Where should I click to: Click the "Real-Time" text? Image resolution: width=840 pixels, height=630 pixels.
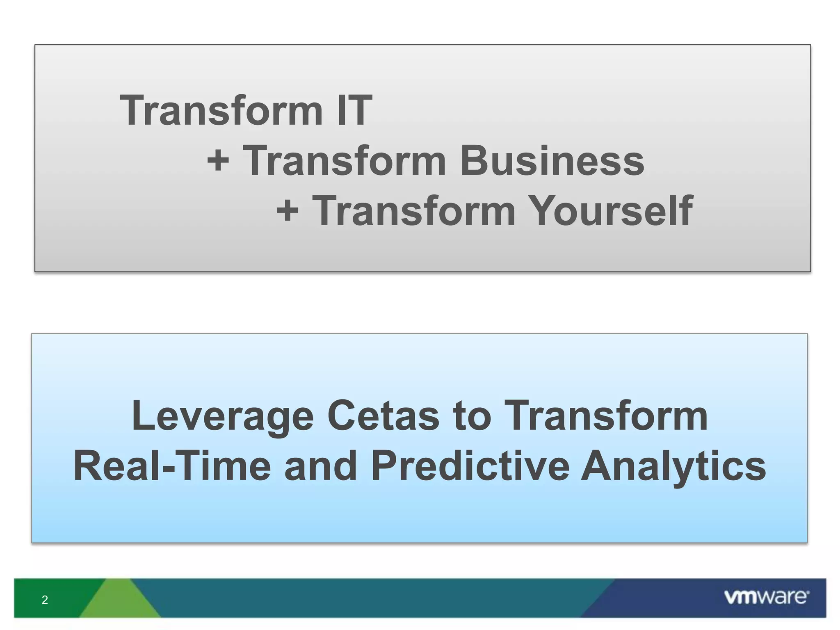pos(172,466)
